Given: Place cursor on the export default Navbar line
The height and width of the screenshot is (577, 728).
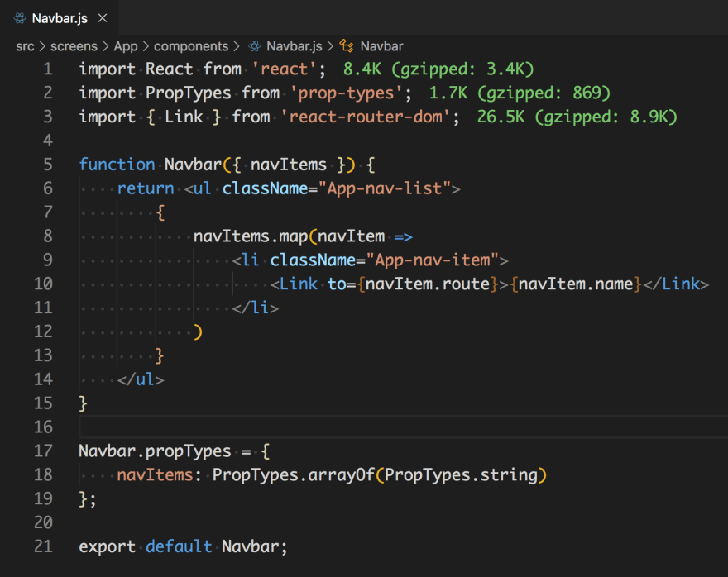Looking at the screenshot, I should click(182, 546).
